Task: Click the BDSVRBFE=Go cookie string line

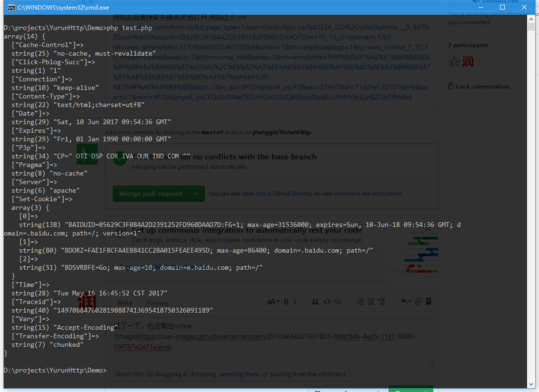Action: pyautogui.click(x=140, y=268)
